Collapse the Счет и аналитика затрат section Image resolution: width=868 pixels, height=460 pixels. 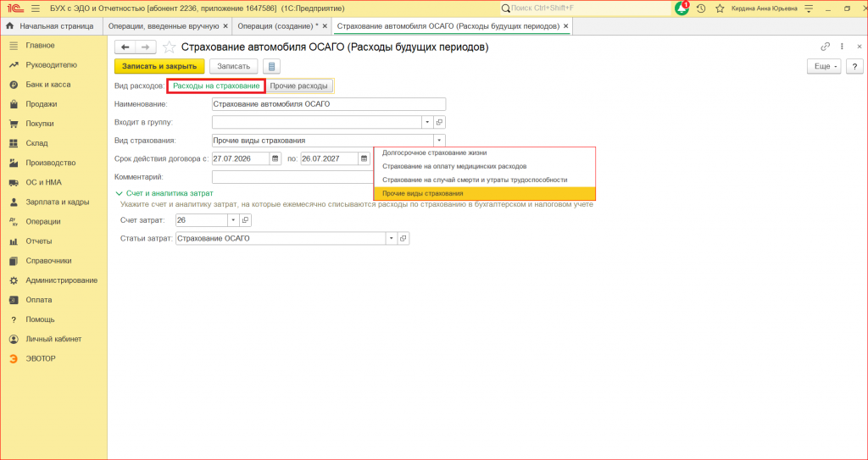[x=164, y=193]
